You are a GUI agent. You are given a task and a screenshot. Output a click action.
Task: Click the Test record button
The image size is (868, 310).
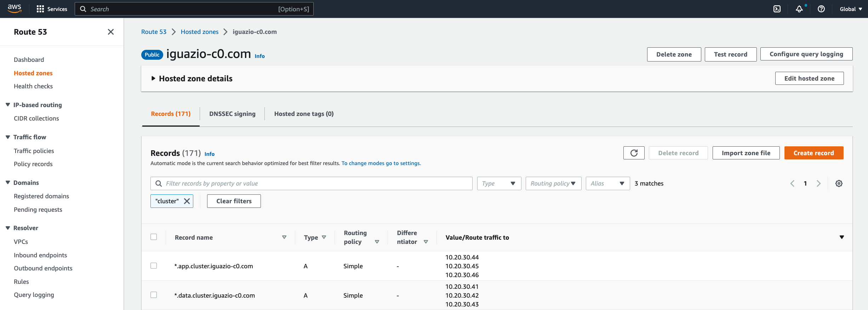pos(731,54)
